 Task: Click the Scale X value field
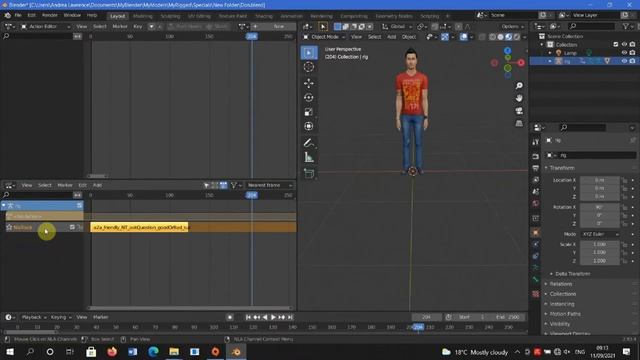coord(599,244)
